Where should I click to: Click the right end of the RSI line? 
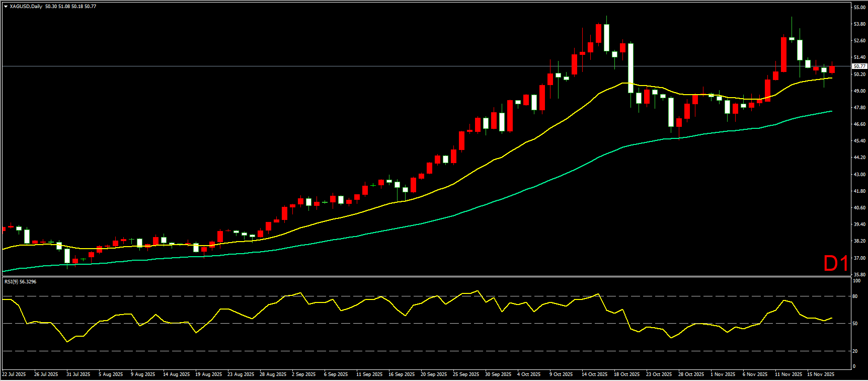(x=832, y=318)
